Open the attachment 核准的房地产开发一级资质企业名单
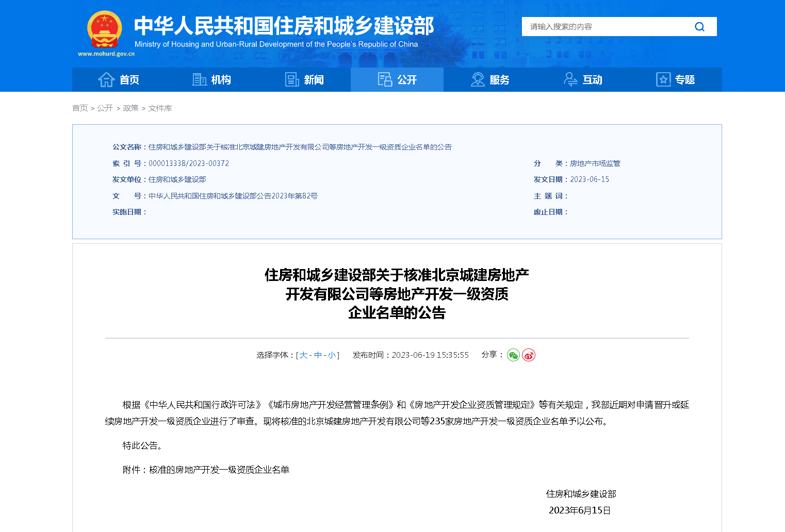This screenshot has width=785, height=532. [219, 470]
